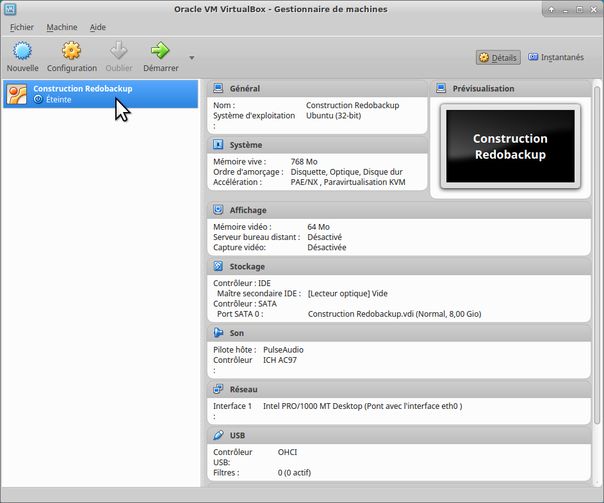Open the Machine menu

click(62, 27)
